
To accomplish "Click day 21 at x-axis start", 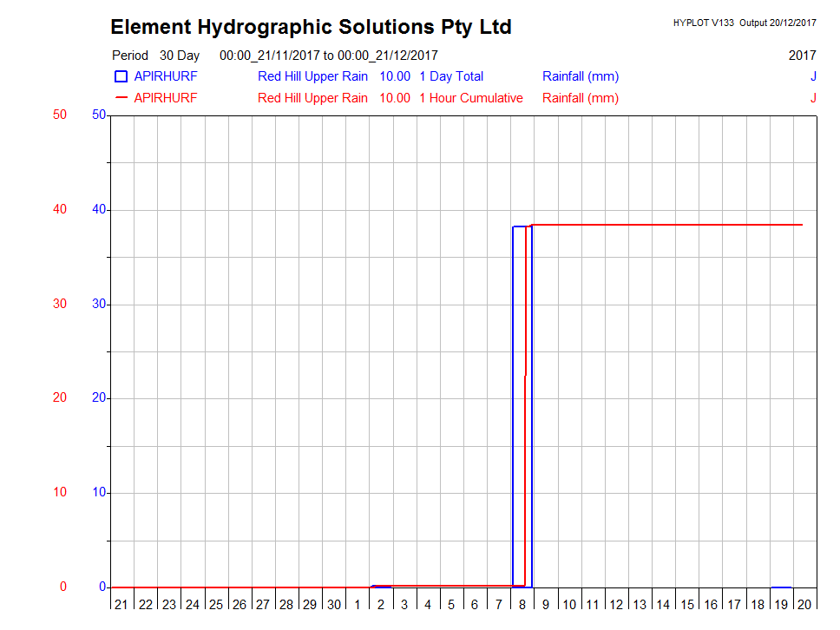I will pyautogui.click(x=121, y=605).
